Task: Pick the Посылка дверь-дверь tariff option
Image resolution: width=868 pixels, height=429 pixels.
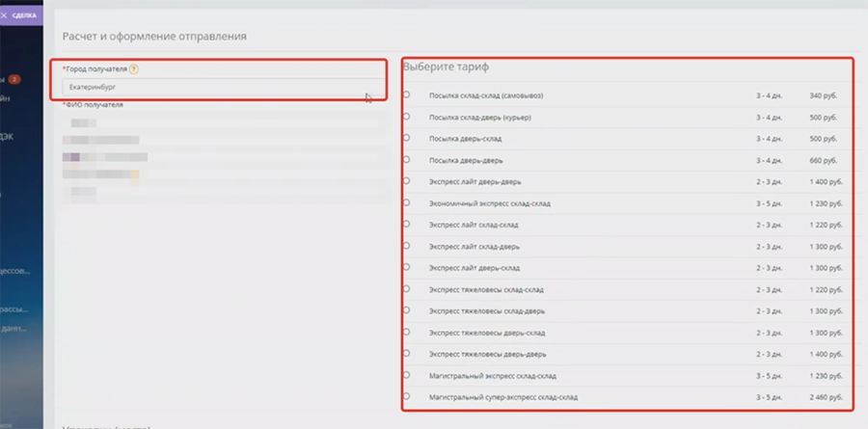Action: tap(406, 159)
